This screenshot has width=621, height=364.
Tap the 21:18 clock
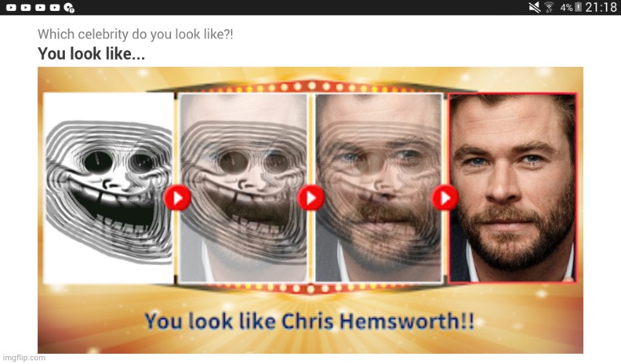[601, 7]
